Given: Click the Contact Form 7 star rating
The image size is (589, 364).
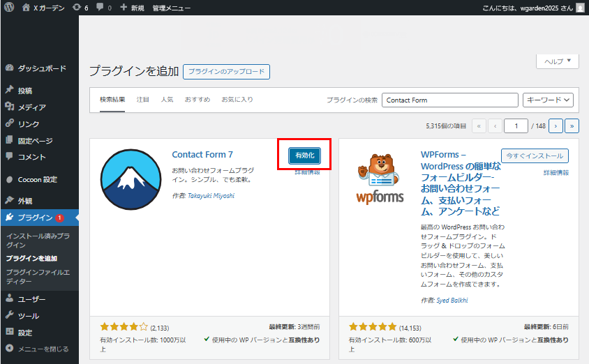Looking at the screenshot, I should pyautogui.click(x=124, y=327).
